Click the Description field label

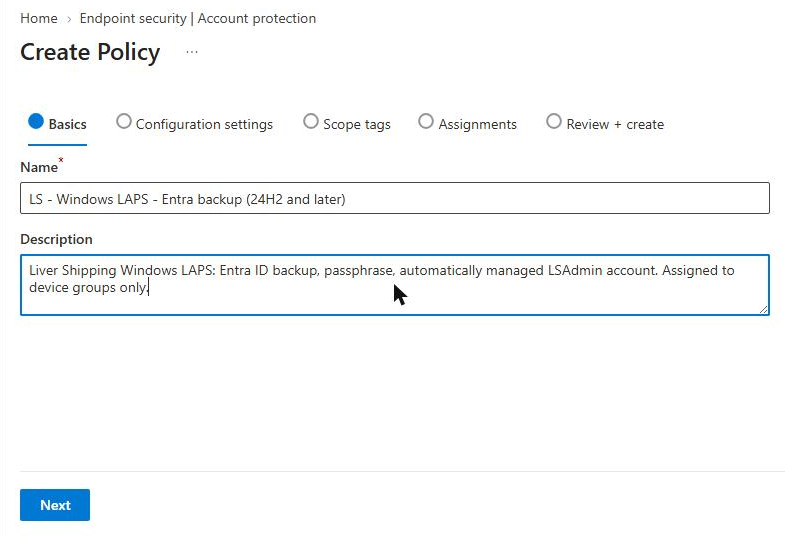56,239
